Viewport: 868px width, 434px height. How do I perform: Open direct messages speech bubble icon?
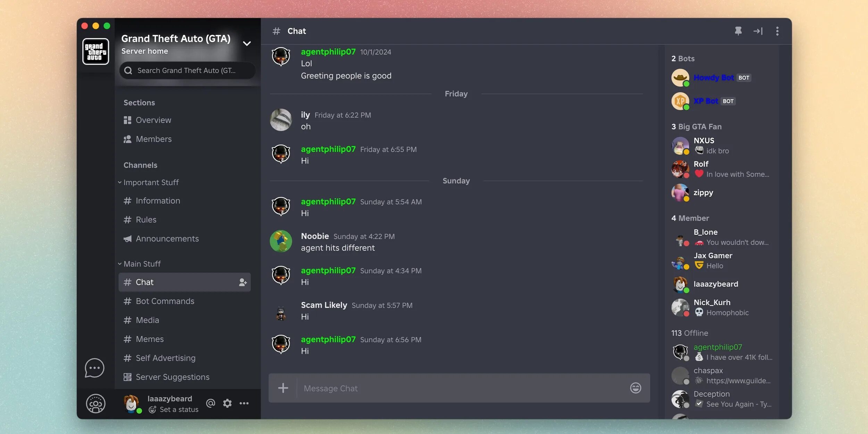(94, 368)
